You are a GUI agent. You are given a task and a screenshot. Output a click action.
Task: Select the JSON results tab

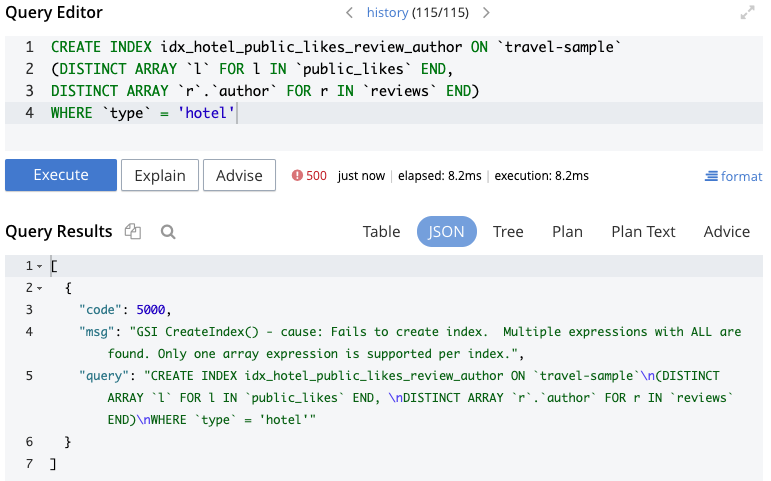pyautogui.click(x=446, y=231)
